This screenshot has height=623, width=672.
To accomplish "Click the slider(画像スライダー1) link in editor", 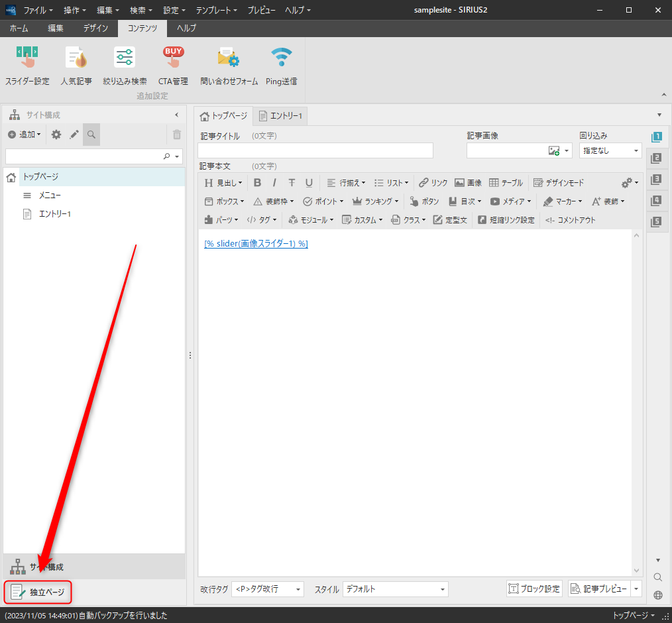I will coord(256,243).
